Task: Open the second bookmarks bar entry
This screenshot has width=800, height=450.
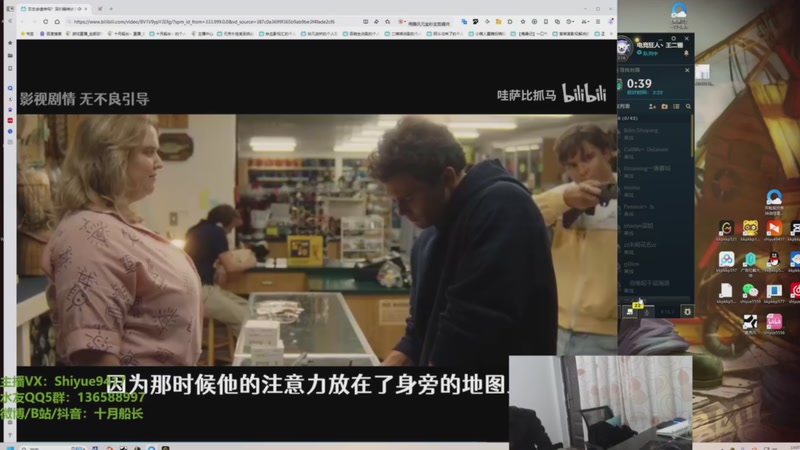Action: [51, 34]
